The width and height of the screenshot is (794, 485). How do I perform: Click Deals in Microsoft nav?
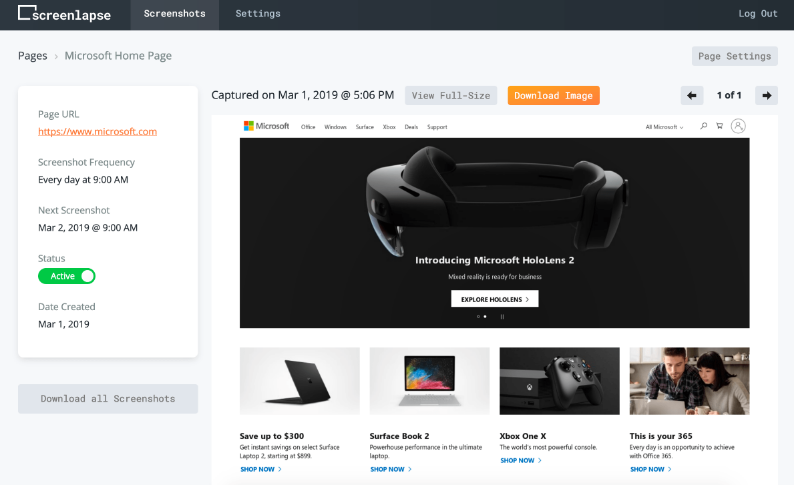point(411,127)
